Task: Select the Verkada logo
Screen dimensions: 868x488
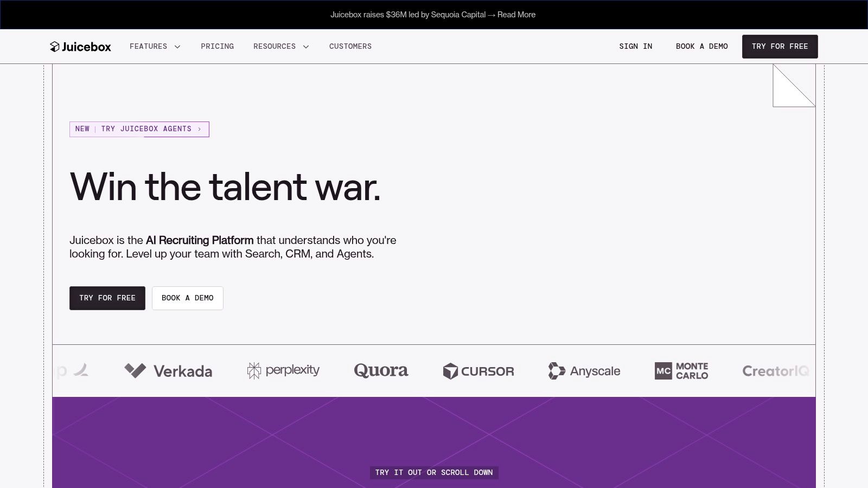Action: 168,371
